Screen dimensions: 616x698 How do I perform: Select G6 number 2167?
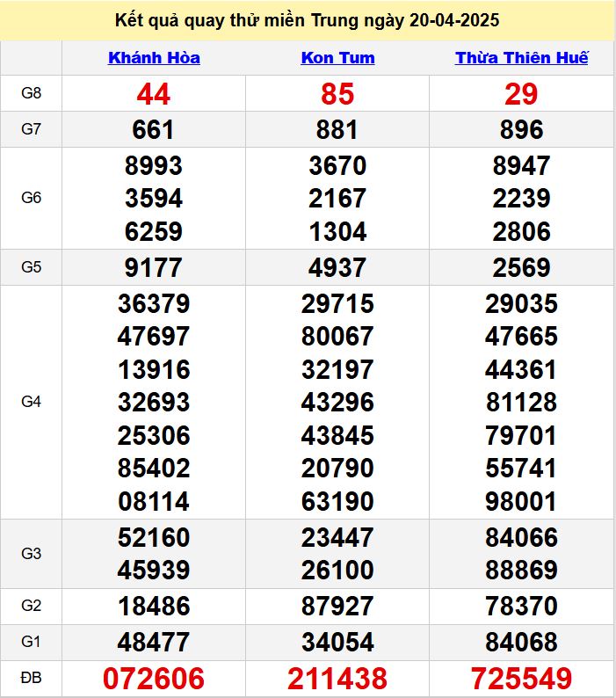pos(337,199)
